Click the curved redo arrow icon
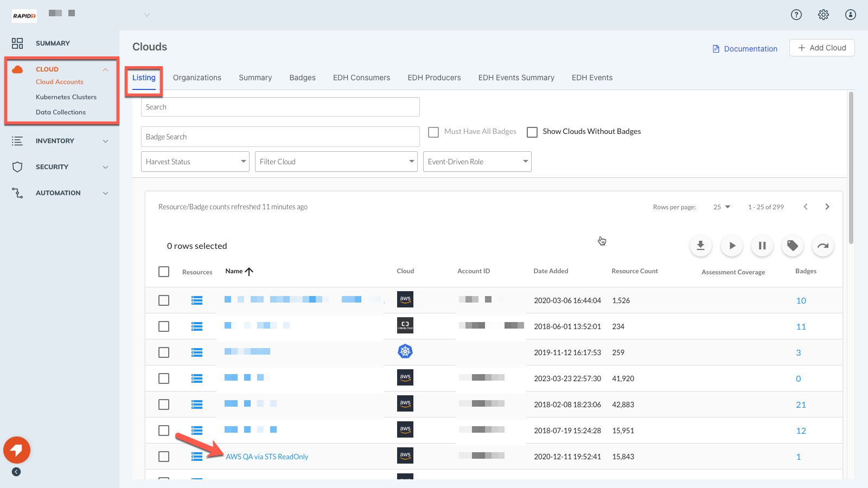The height and width of the screenshot is (488, 868). click(822, 246)
